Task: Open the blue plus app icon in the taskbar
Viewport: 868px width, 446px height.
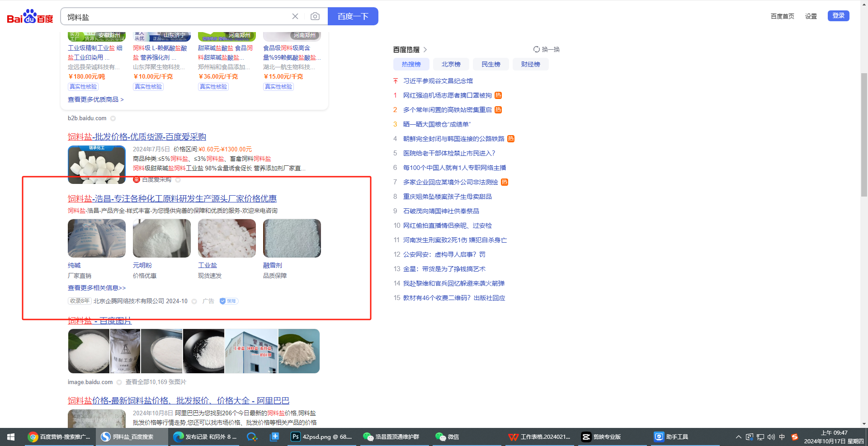Action: tap(274, 437)
